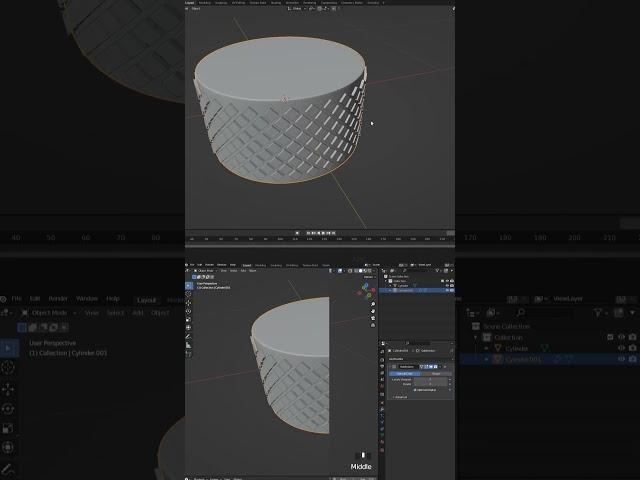Select the Transform tool
Image resolution: width=640 pixels, height=480 pixels.
[x=189, y=327]
